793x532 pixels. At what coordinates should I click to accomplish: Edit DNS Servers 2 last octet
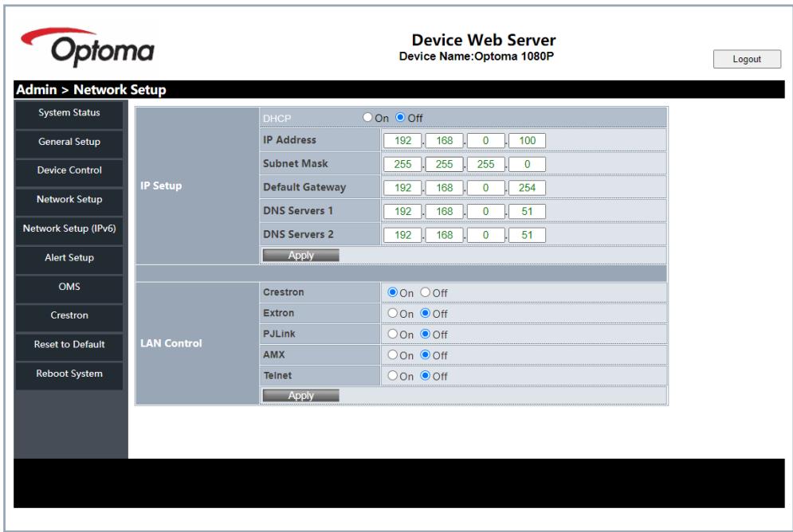click(527, 235)
